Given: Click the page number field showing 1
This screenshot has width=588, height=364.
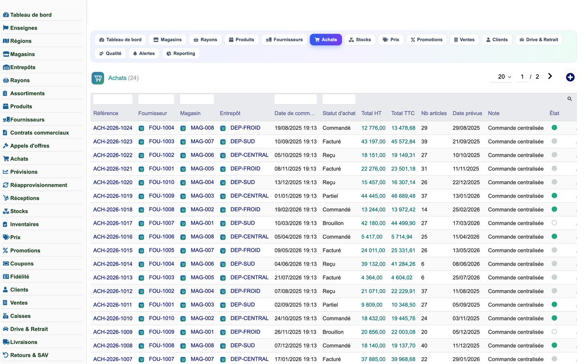Looking at the screenshot, I should pos(522,77).
